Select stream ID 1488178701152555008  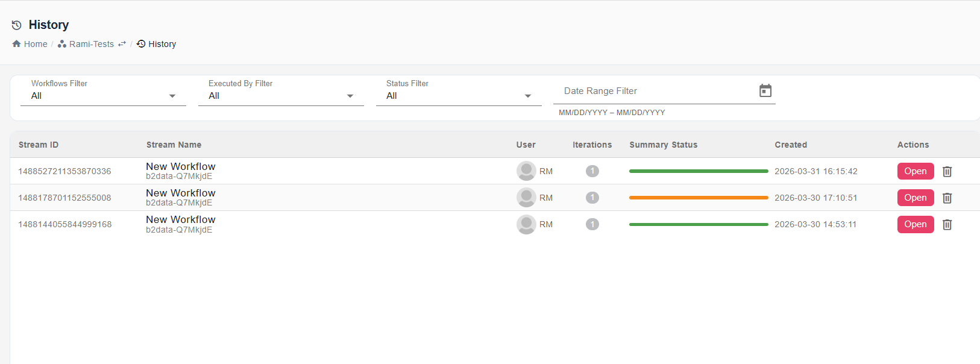pos(64,198)
